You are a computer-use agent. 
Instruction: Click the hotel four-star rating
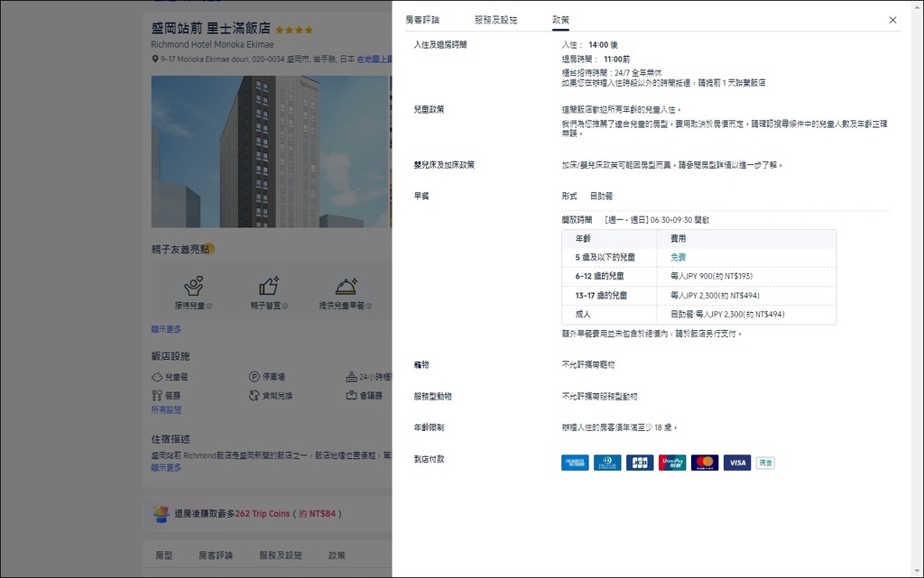click(294, 30)
